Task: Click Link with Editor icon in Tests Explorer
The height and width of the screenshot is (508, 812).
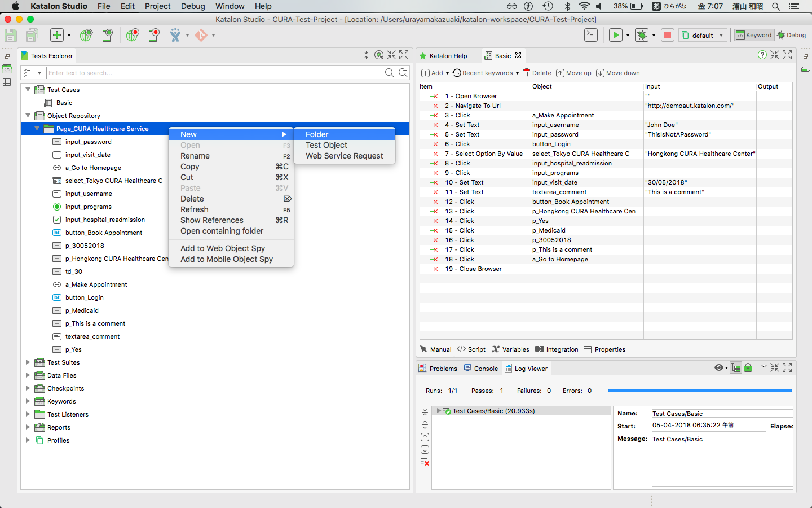Action: (379, 55)
